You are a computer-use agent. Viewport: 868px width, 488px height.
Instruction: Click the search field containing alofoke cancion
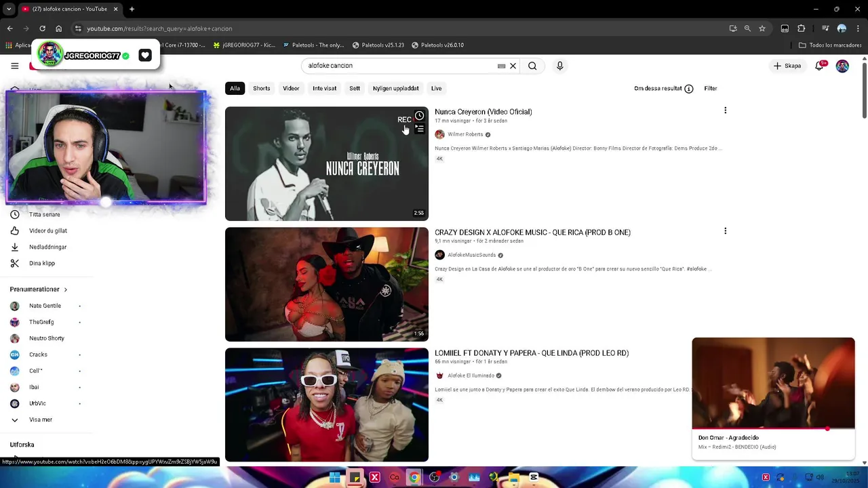[x=400, y=66]
